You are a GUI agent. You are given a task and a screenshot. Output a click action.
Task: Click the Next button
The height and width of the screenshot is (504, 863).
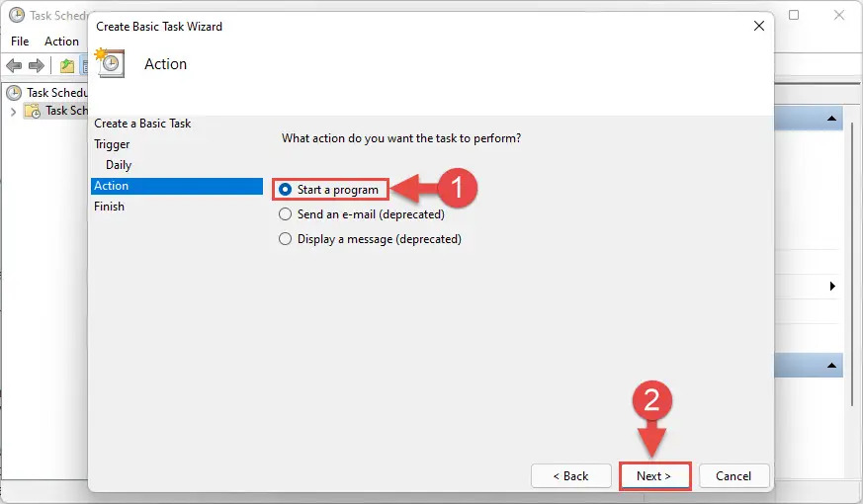coord(654,476)
